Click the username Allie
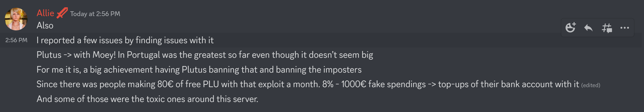 (x=45, y=13)
